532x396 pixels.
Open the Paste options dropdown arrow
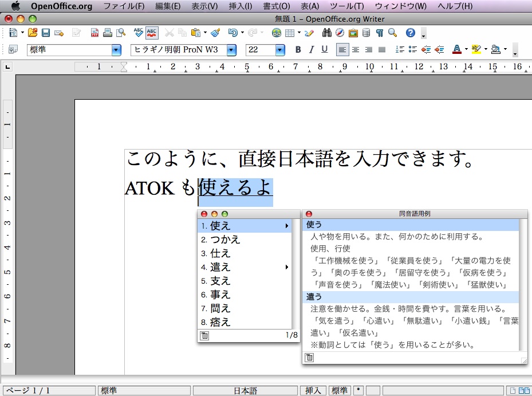tap(205, 33)
